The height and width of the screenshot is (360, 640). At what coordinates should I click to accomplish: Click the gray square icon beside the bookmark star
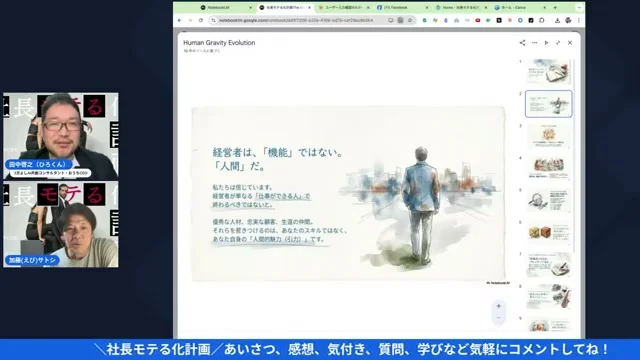(400, 20)
